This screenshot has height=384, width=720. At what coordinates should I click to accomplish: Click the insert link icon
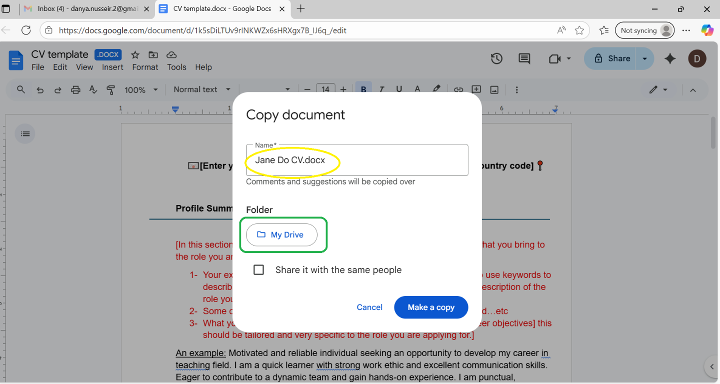click(x=458, y=90)
